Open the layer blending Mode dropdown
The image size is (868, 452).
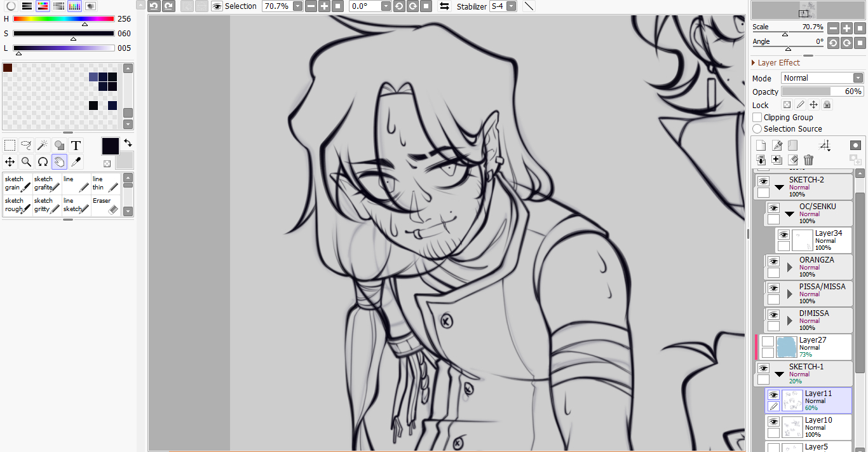pos(822,78)
